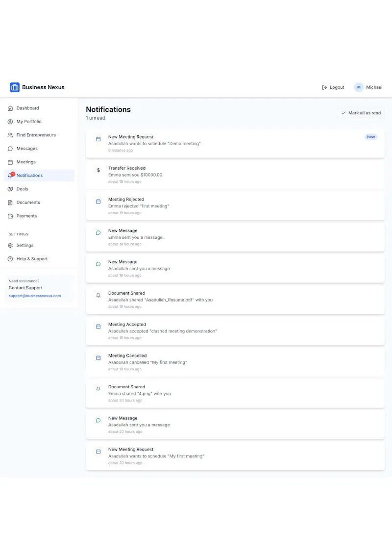The height and width of the screenshot is (555, 392).
Task: Click calendar icon of "Demo meeting" notification
Action: point(98,139)
